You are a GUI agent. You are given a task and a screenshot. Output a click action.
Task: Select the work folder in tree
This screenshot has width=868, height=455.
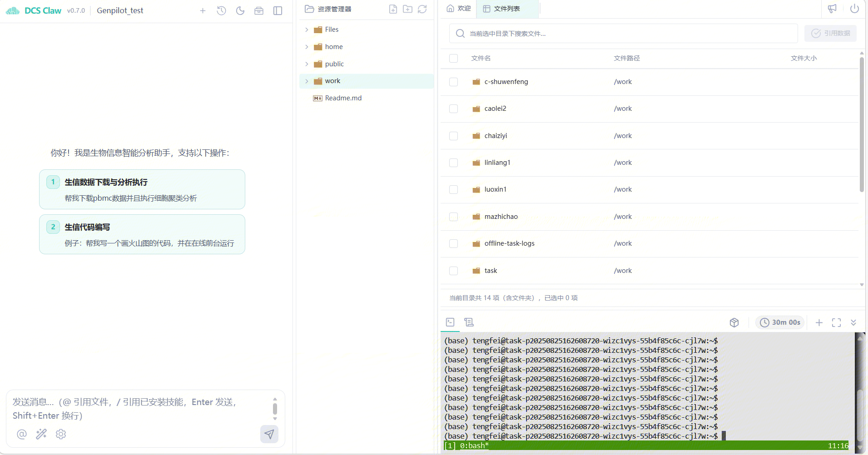pyautogui.click(x=367, y=81)
